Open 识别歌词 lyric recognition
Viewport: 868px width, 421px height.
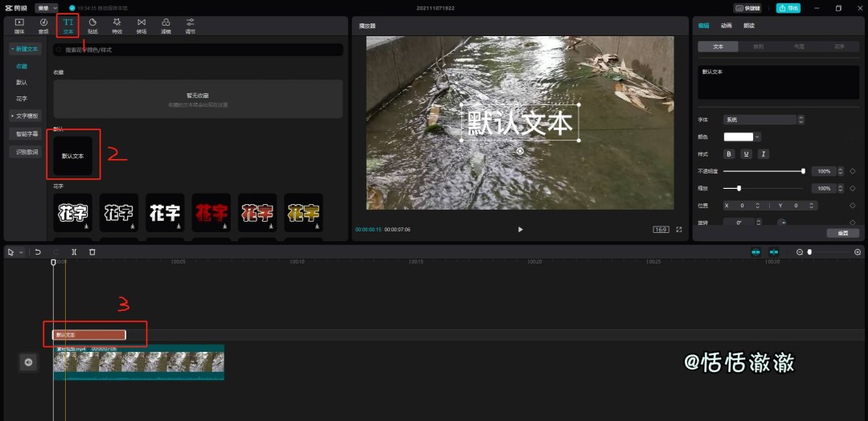point(25,152)
